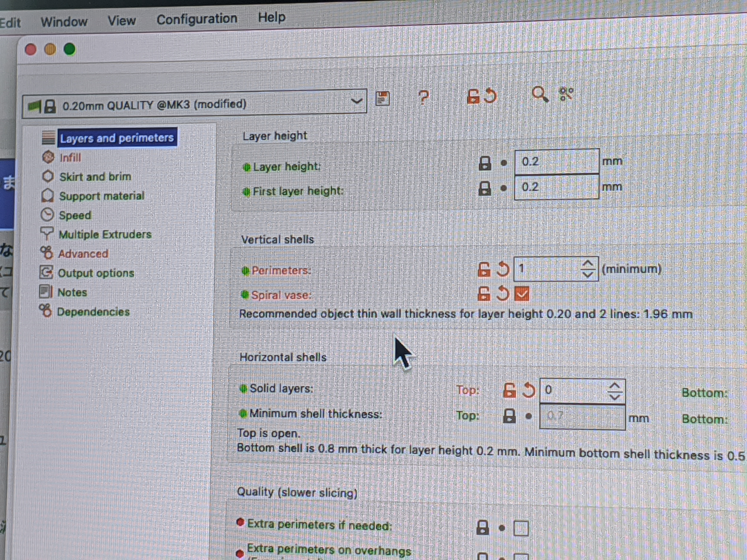Open the Help menu
The width and height of the screenshot is (747, 560).
click(x=272, y=17)
